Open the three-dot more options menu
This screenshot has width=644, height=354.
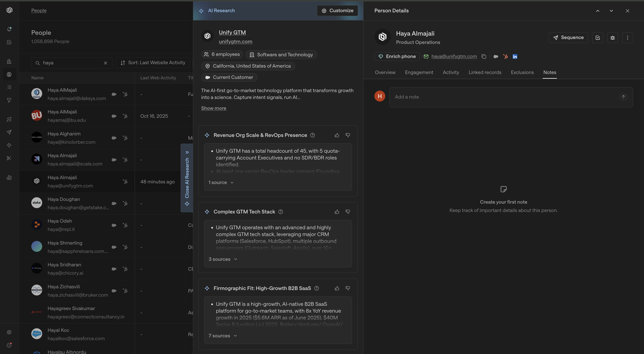point(628,38)
